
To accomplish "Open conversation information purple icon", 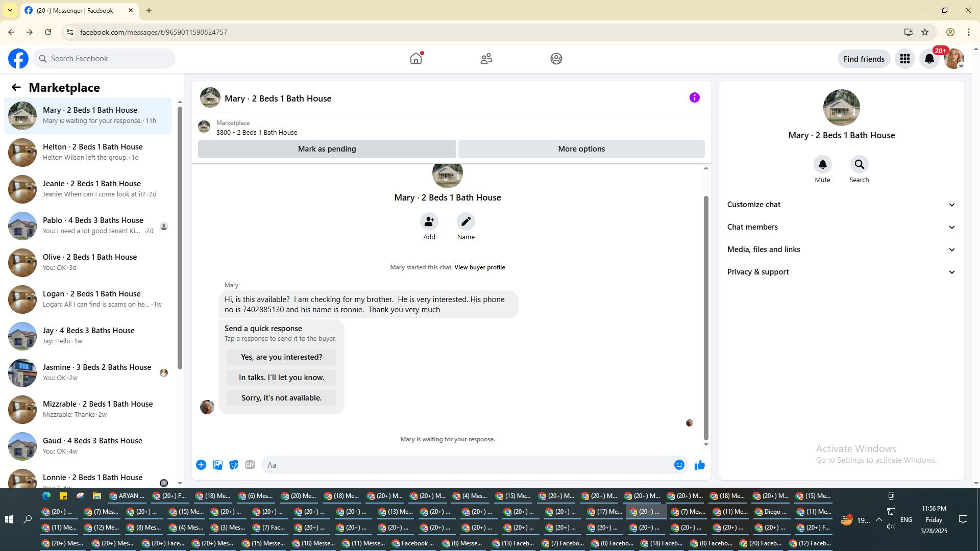I will [x=694, y=97].
